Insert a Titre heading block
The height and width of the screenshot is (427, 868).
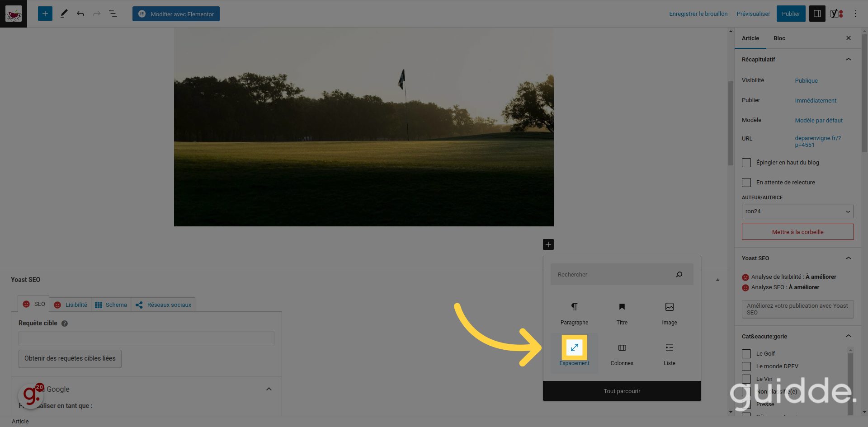coord(622,313)
